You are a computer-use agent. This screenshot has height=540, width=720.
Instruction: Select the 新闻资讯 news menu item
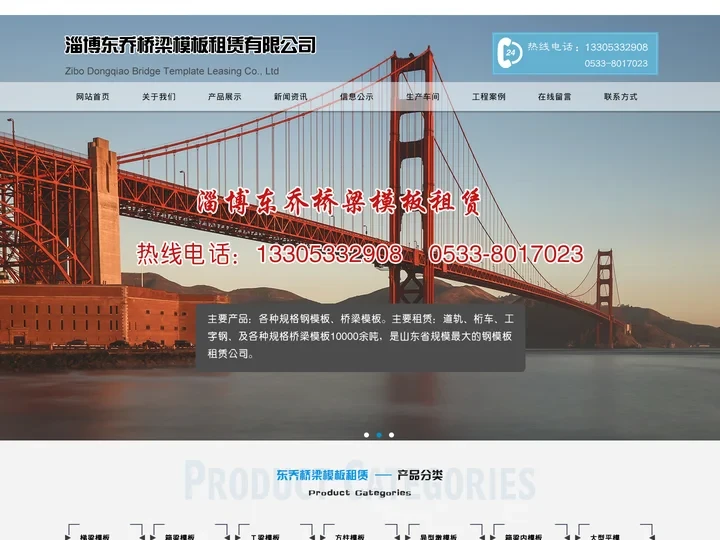click(x=291, y=96)
